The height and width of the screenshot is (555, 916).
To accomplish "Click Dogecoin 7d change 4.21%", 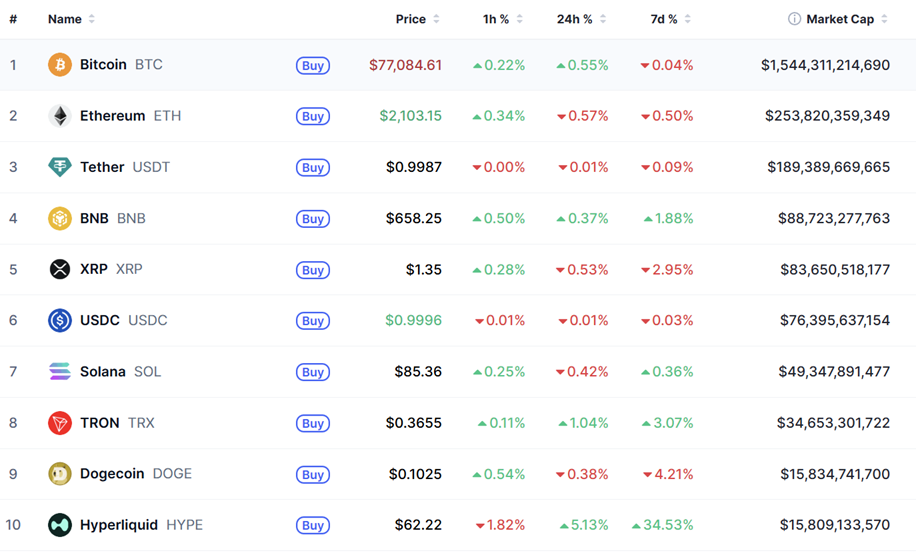I will 668,474.
